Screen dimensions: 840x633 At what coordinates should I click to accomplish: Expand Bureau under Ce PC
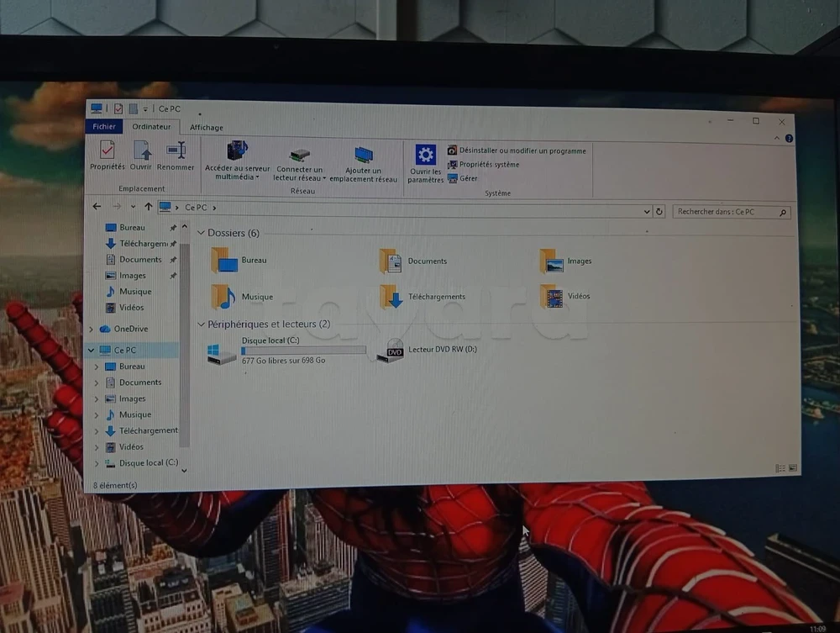coord(97,367)
